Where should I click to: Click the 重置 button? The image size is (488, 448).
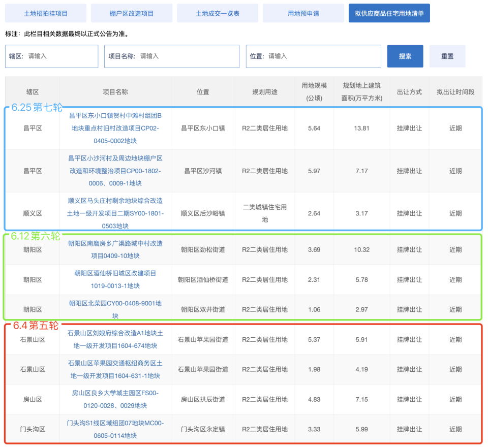point(447,56)
